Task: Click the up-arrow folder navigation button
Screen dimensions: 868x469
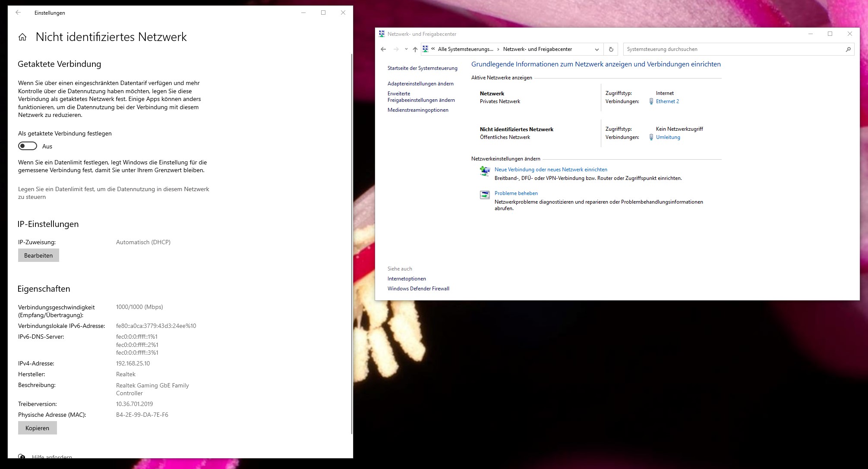Action: point(415,49)
